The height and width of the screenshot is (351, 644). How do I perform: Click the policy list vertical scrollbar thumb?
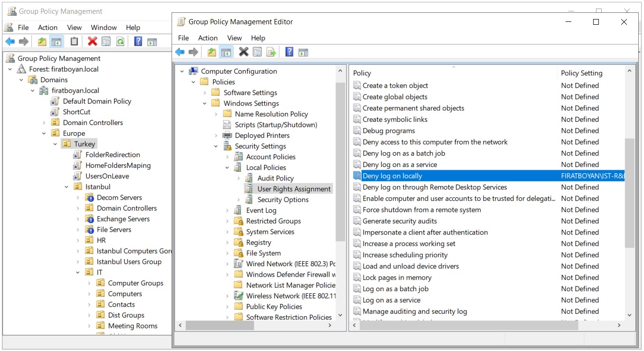(629, 193)
